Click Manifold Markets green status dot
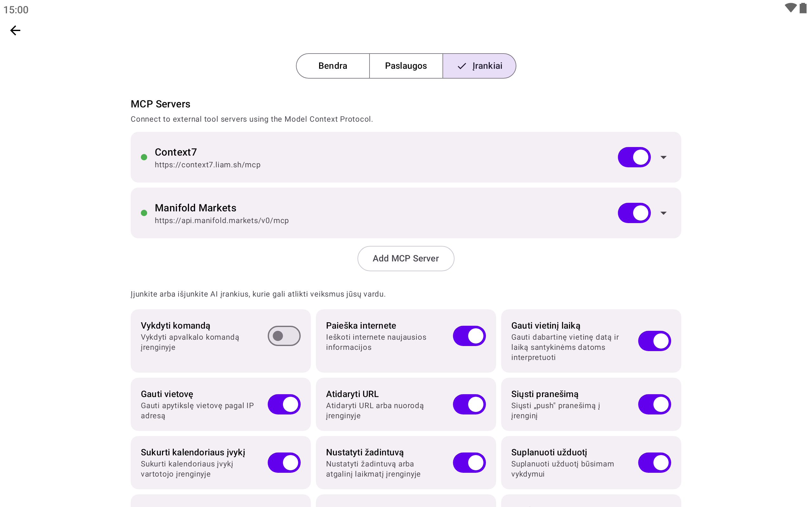Screen dimensions: 812x507 click(x=144, y=213)
